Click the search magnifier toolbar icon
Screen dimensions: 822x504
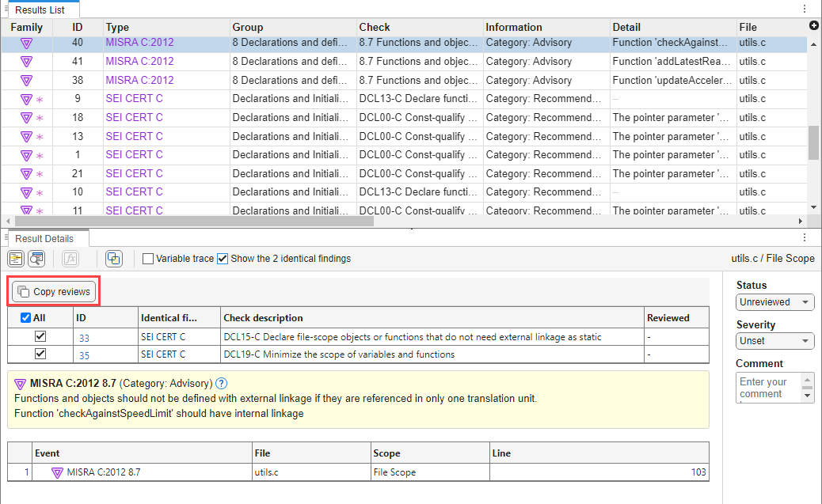(35, 259)
